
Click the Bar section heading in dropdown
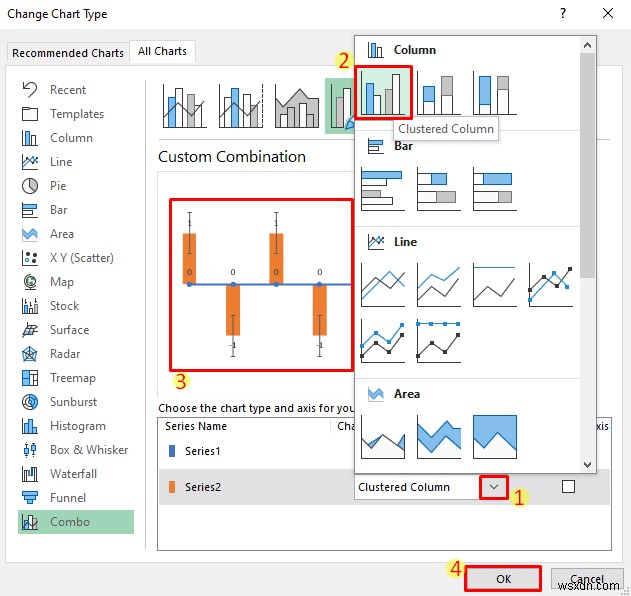[403, 146]
